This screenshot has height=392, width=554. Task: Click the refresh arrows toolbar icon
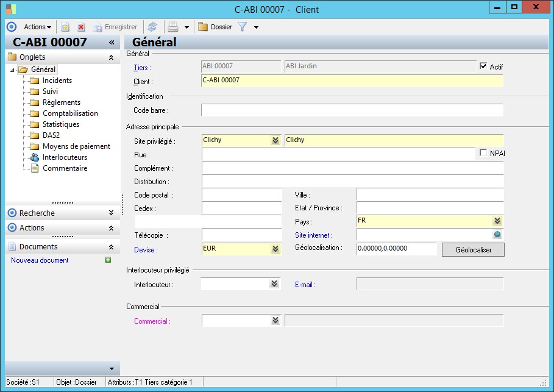152,27
